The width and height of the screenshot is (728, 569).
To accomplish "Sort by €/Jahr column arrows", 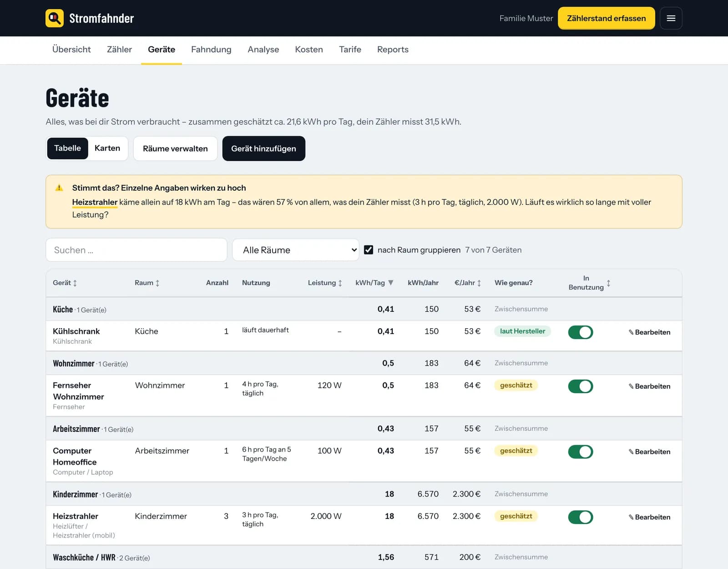I will (479, 283).
